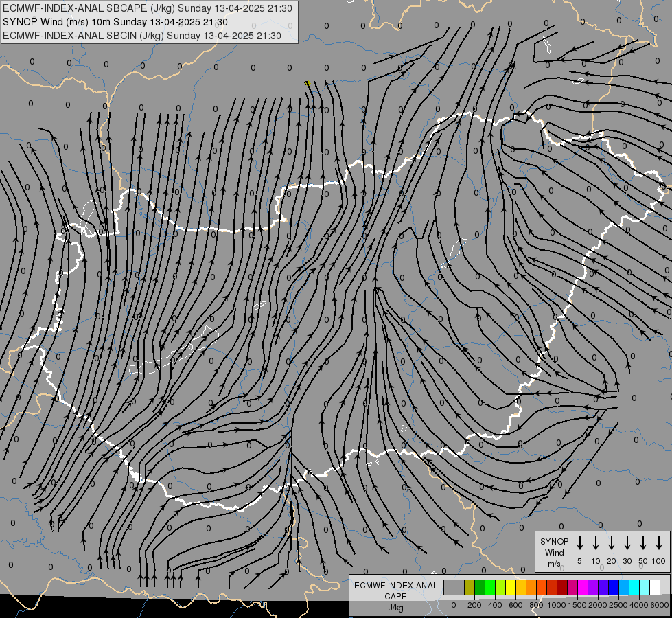Viewport: 672px width, 618px height.
Task: Pick the amber CAPE swatch
Action: point(521,587)
